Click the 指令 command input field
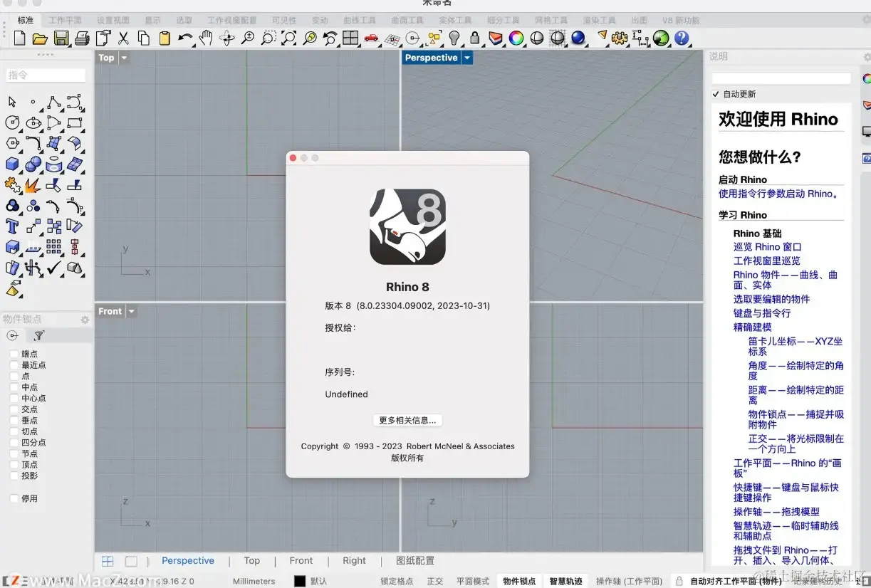 tap(46, 75)
